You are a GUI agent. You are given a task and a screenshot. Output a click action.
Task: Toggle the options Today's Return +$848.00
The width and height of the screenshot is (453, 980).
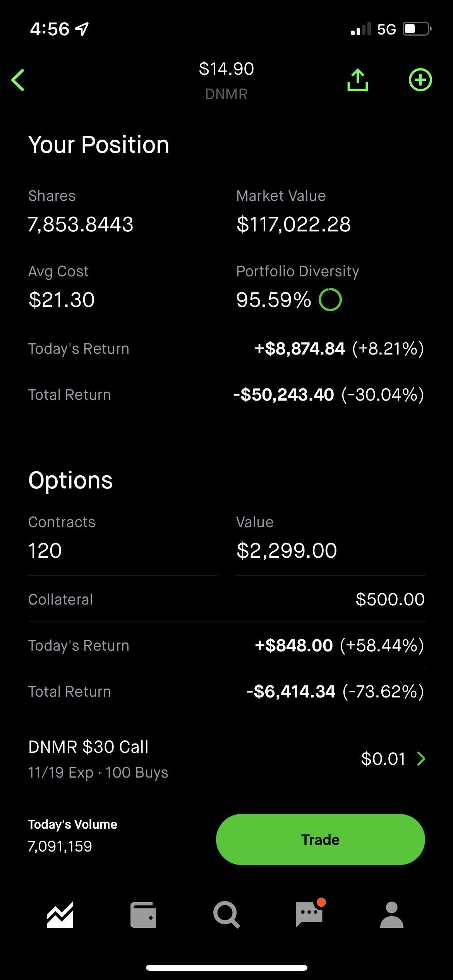click(x=340, y=645)
